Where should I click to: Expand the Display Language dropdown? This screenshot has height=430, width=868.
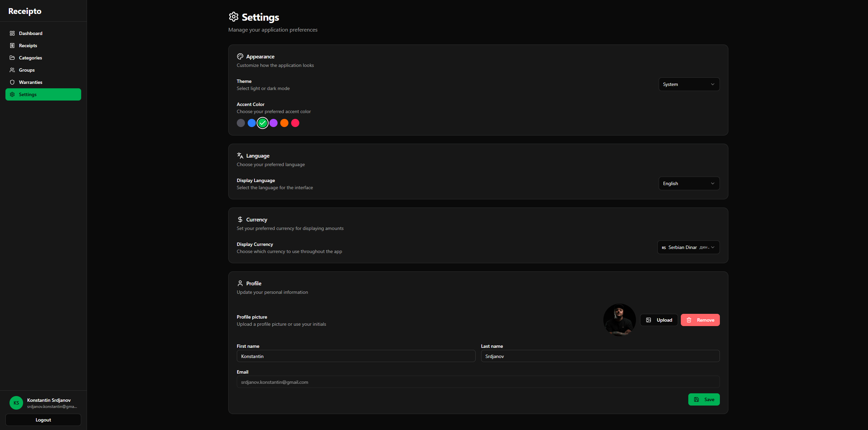(689, 183)
